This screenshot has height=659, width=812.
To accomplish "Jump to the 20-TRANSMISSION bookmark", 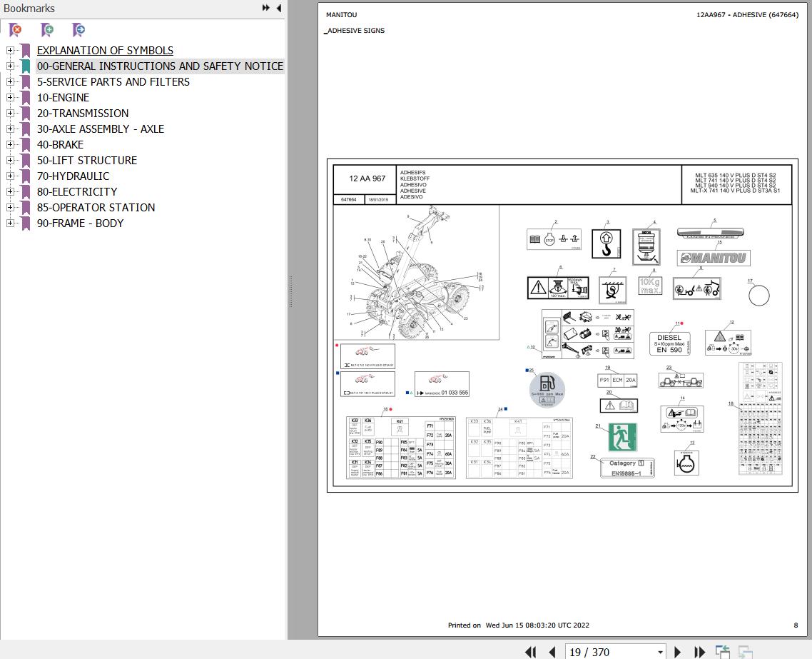I will tap(83, 114).
